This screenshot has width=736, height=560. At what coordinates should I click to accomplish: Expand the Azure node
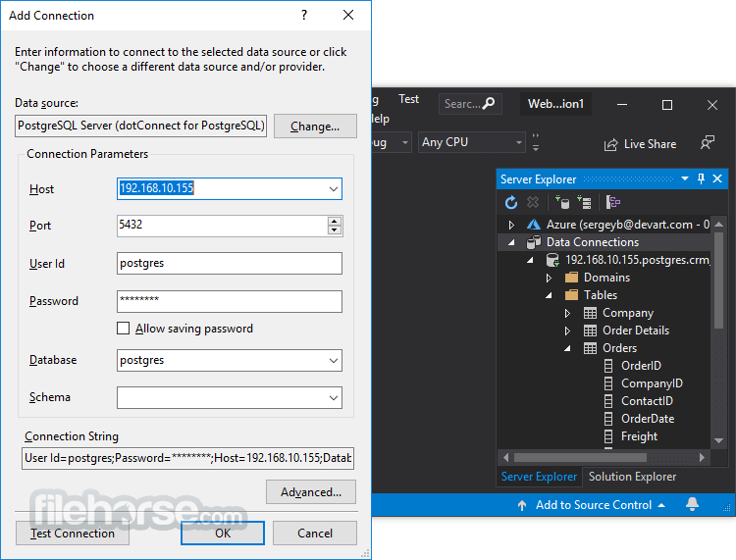[x=511, y=226]
